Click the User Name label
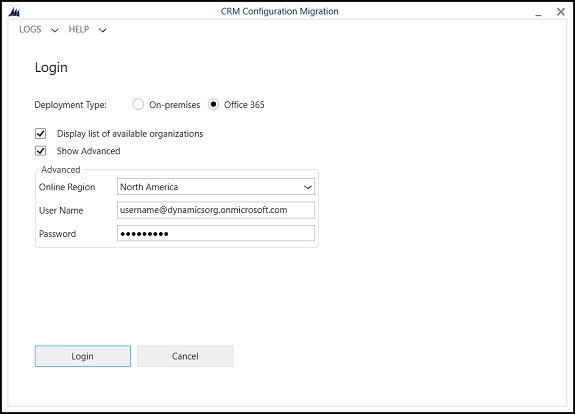Image resolution: width=575 pixels, height=414 pixels. click(x=61, y=210)
